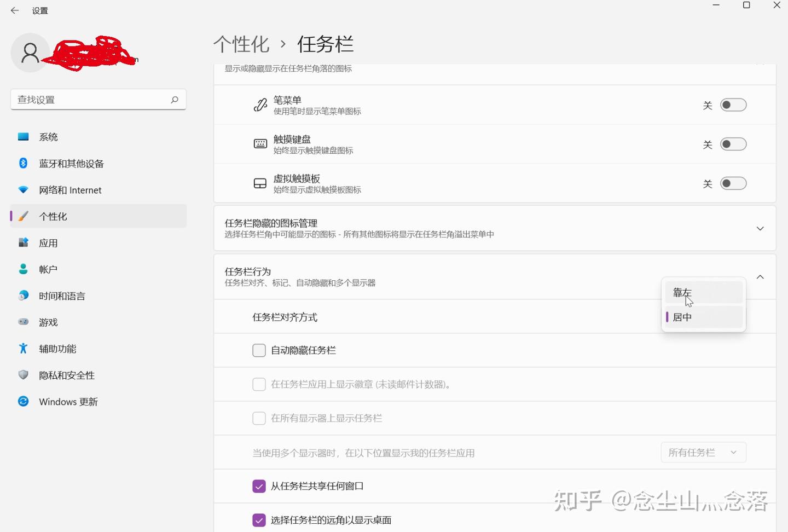Maximize the 设置 window

pos(746,5)
